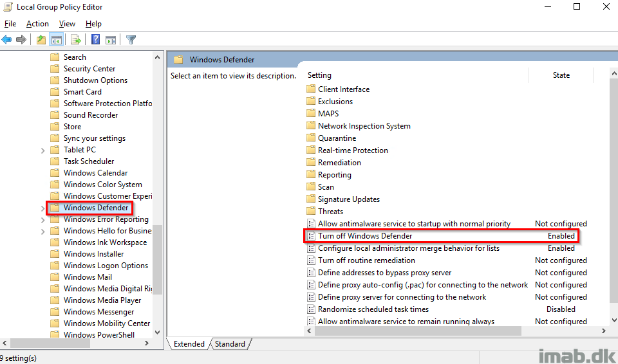618x364 pixels.
Task: Click the Randomize scheduled task times policy icon
Action: coord(312,309)
